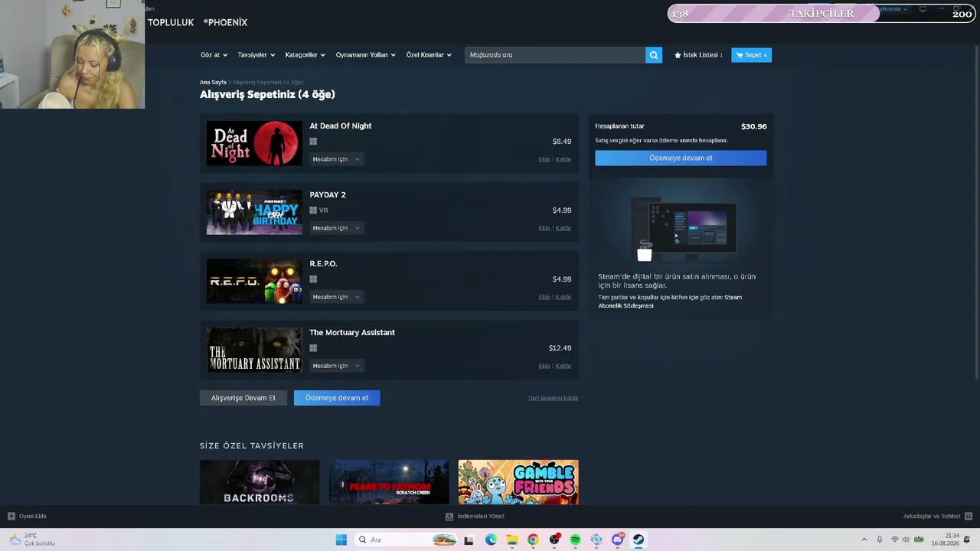Focus the Mağazada ara search field
This screenshot has height=551, width=980.
(555, 55)
